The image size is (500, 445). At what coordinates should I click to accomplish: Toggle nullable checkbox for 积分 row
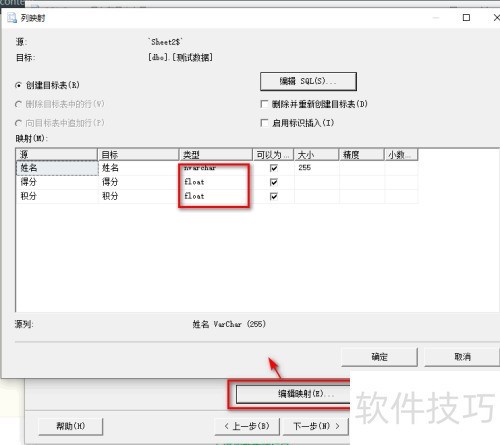(274, 196)
